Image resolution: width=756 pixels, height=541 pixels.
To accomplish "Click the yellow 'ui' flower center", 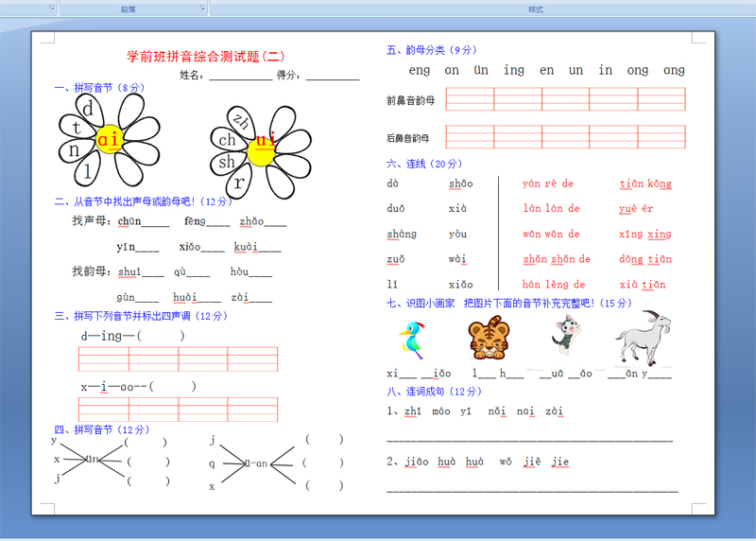I will pyautogui.click(x=262, y=150).
